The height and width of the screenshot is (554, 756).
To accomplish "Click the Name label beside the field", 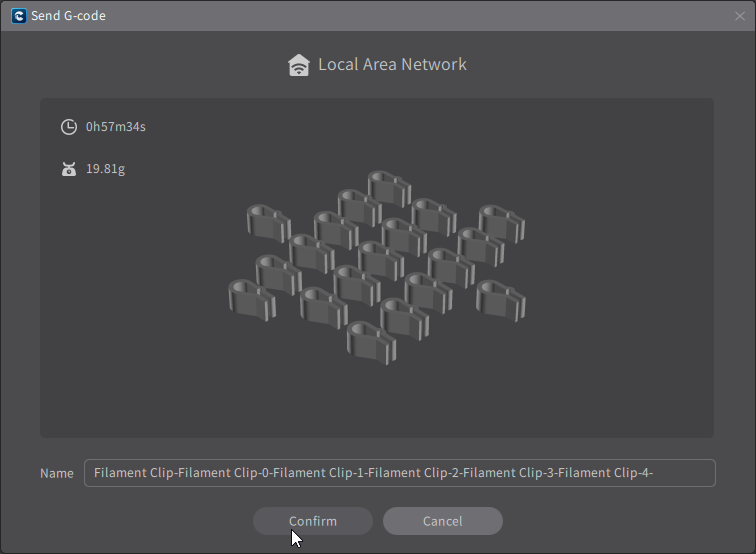I will click(x=57, y=473).
